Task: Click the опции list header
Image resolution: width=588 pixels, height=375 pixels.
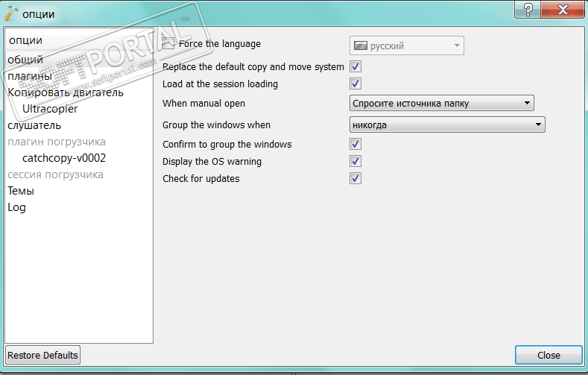Action: tap(79, 40)
